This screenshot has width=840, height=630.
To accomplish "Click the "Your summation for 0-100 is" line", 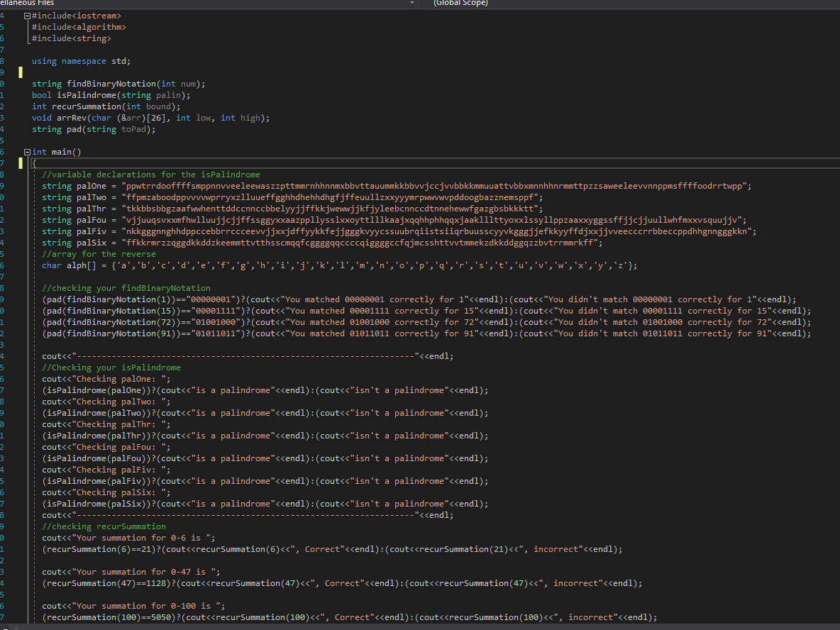I will pyautogui.click(x=133, y=606).
